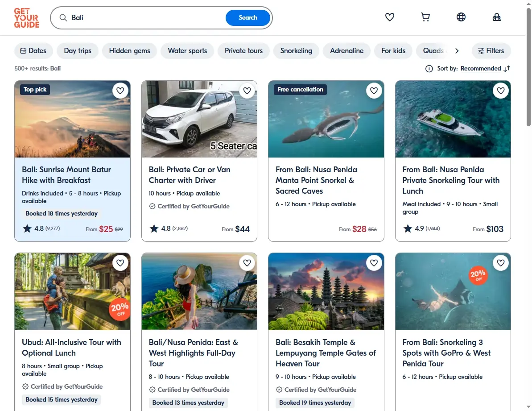
Task: Open Besakih Temple & Lempuyang Temple title
Action: point(326,353)
